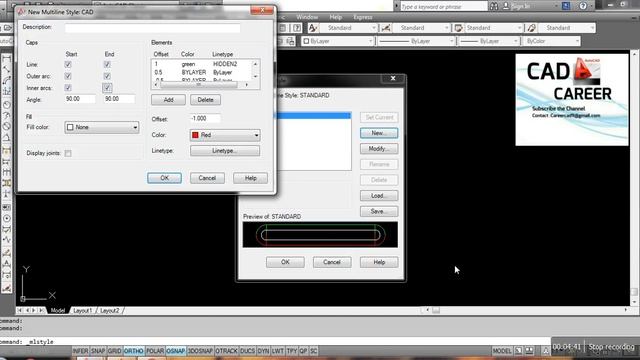
Task: Toggle GRID display in status bar
Action: click(114, 351)
